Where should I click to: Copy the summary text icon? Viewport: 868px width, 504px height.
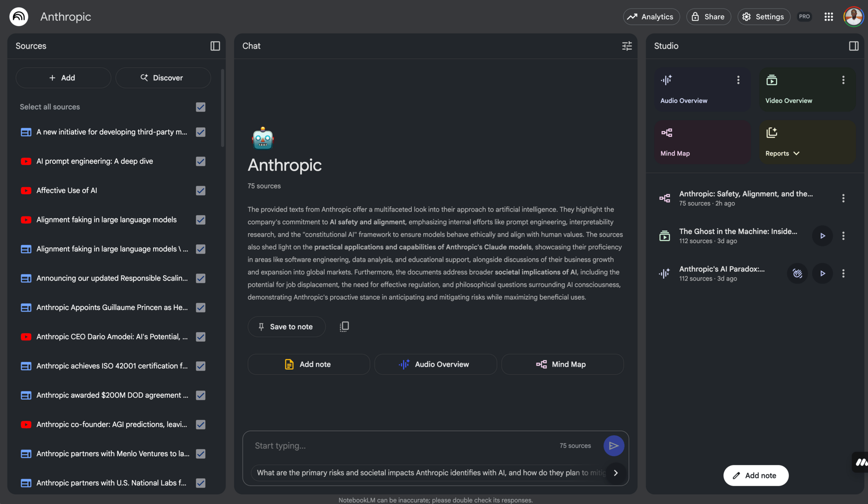[344, 326]
